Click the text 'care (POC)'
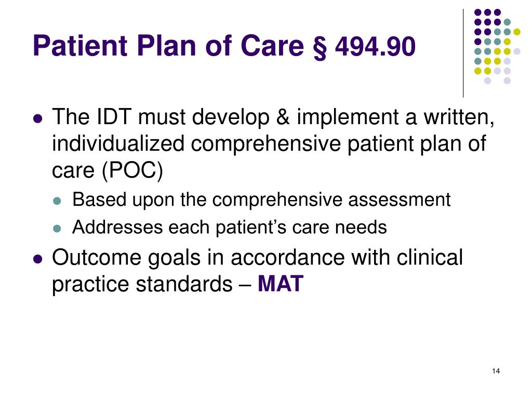Image resolution: width=532 pixels, height=399 pixels. (x=108, y=170)
